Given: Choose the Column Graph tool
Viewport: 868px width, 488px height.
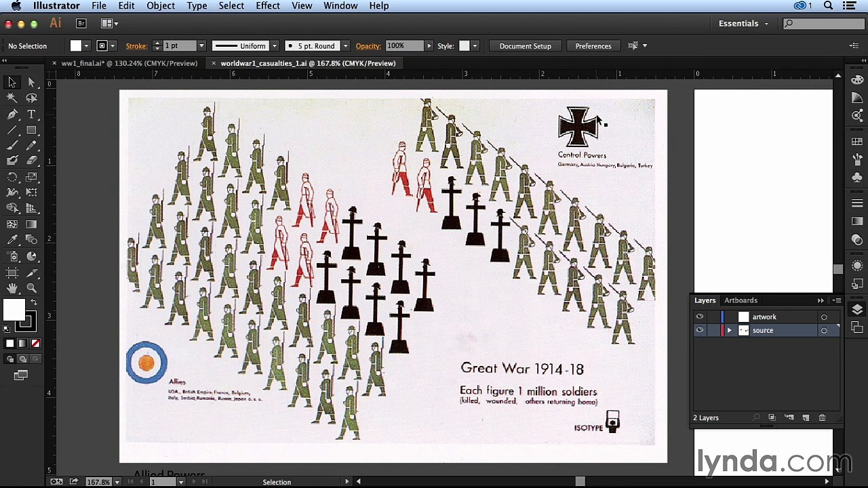Looking at the screenshot, I should tap(31, 257).
